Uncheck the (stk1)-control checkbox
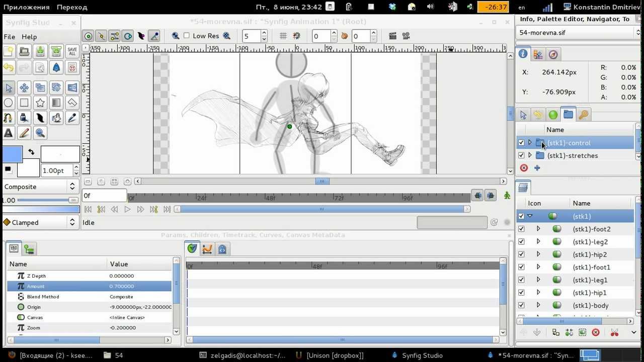The width and height of the screenshot is (644, 362). (x=521, y=143)
